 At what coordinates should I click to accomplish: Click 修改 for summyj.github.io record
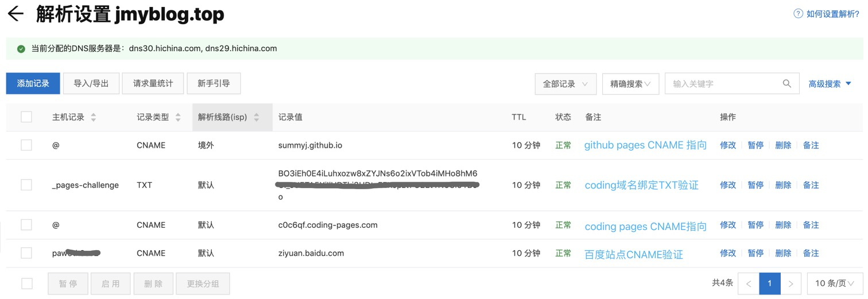point(728,145)
